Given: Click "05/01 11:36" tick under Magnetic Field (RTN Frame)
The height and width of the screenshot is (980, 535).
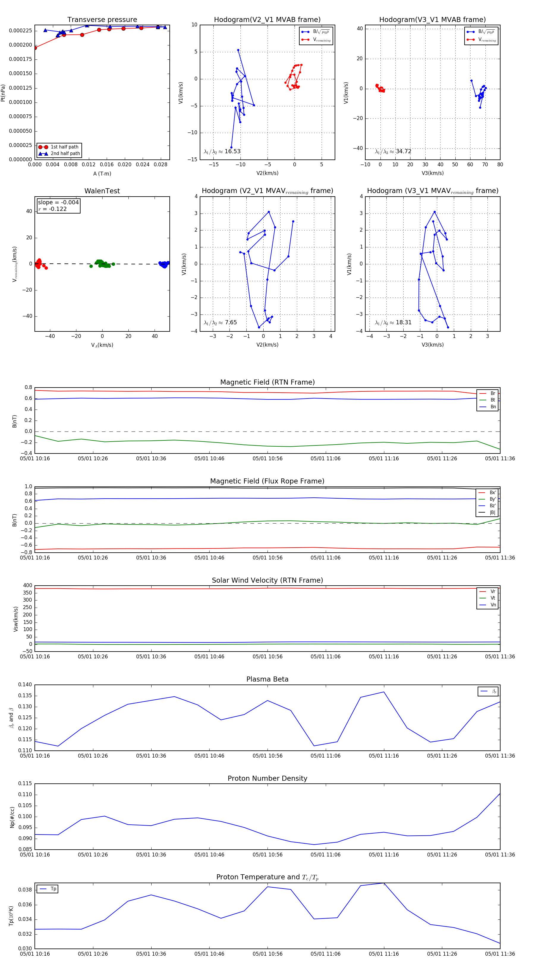Looking at the screenshot, I should click(500, 459).
